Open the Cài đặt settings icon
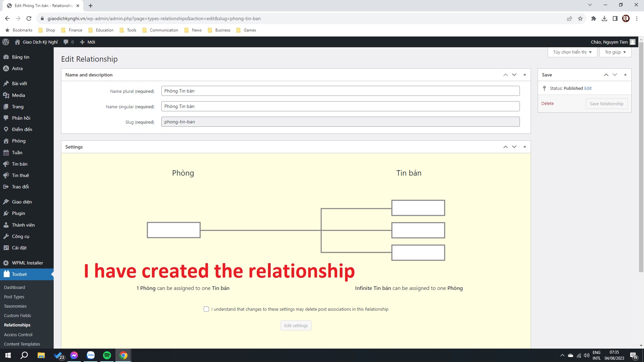Screen dimensions: 644x362 point(6,248)
